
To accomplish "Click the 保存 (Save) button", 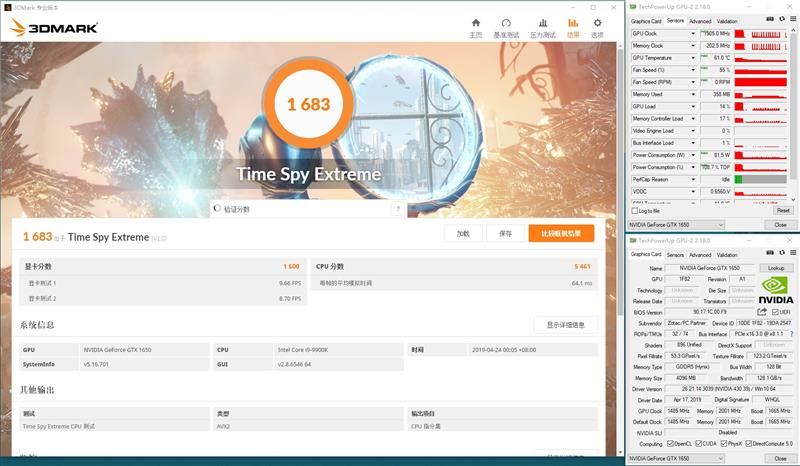I will pos(506,233).
